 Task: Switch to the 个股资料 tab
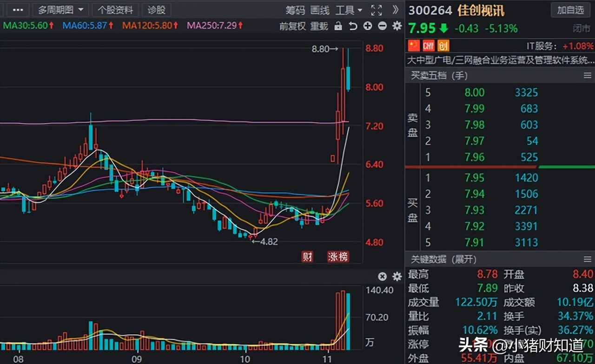click(115, 10)
